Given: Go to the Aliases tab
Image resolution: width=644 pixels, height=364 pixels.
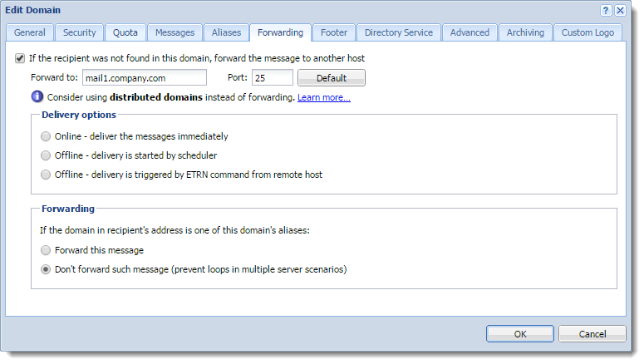Looking at the screenshot, I should pos(226,32).
